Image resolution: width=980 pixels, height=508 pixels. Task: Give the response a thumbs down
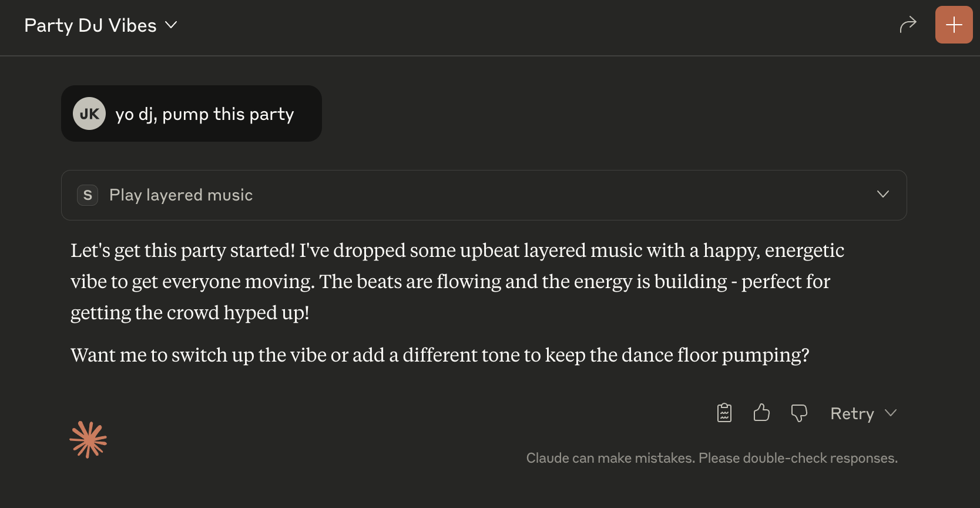pyautogui.click(x=799, y=413)
